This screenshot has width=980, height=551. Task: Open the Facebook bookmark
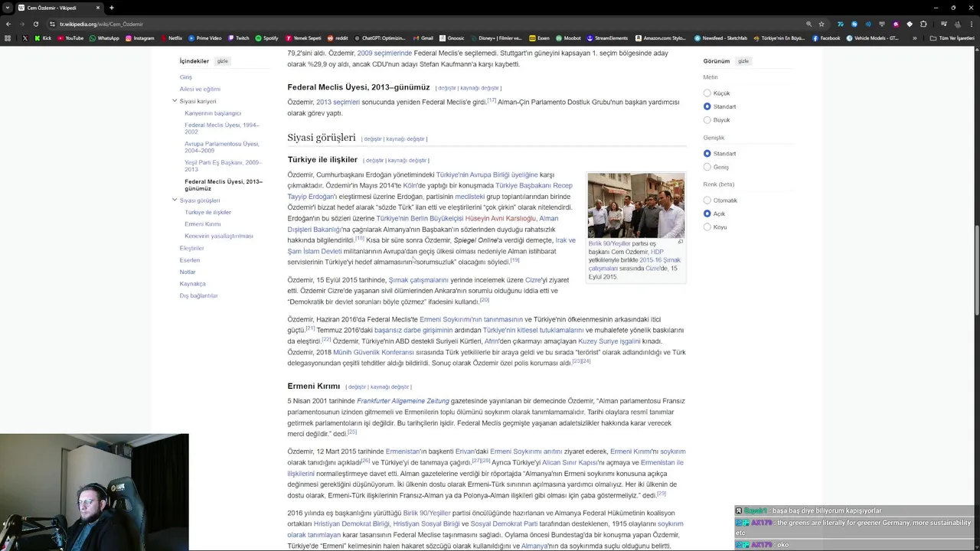click(827, 37)
